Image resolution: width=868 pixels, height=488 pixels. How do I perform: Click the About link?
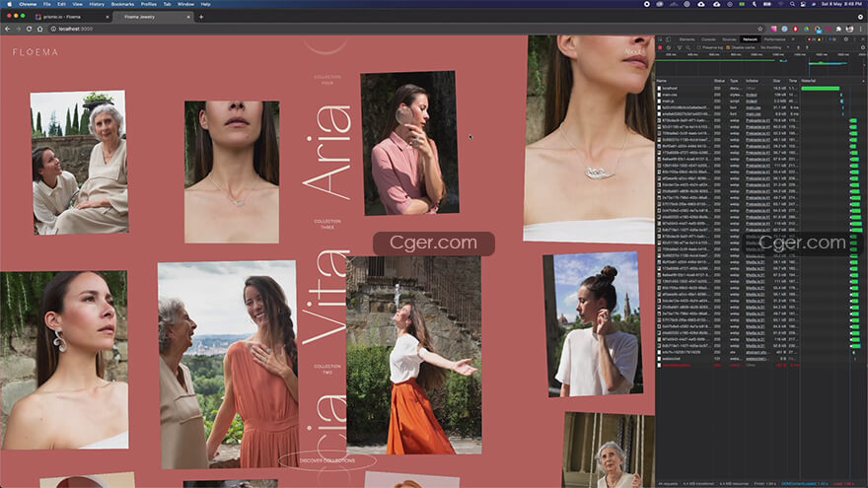[633, 52]
